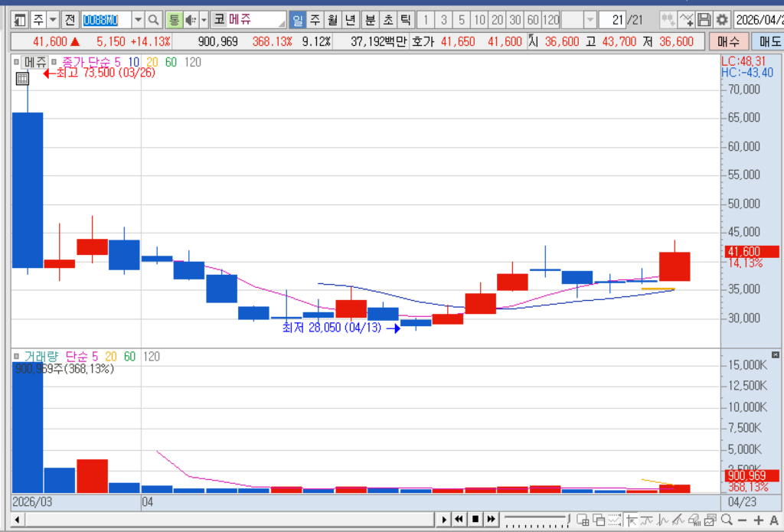Viewport: 784px width, 532px height.
Task: Close the volume panel with small x
Action: (775, 354)
